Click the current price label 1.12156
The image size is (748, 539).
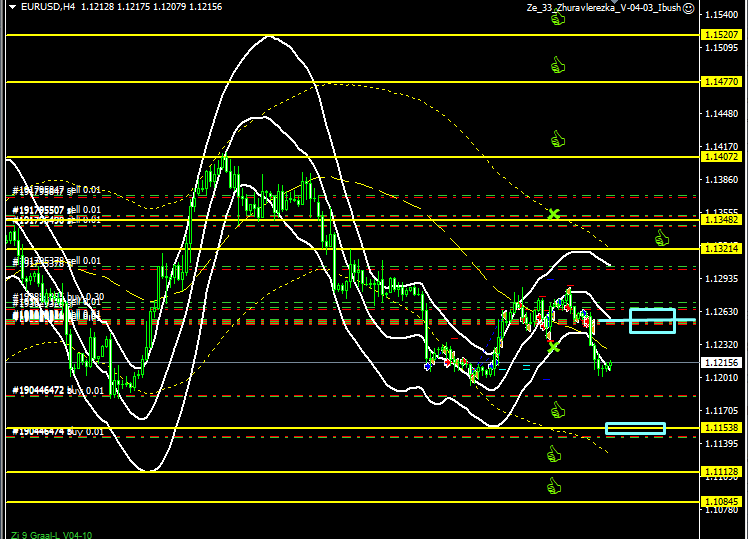click(x=722, y=363)
